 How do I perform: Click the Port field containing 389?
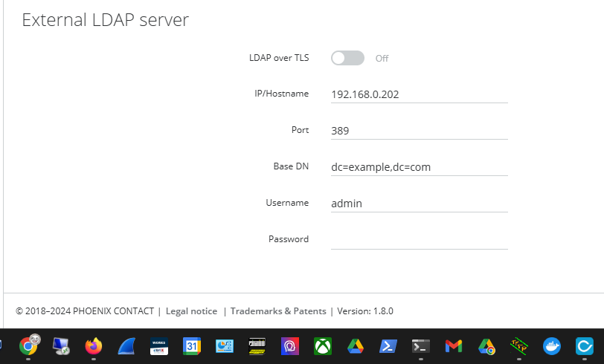pos(419,131)
